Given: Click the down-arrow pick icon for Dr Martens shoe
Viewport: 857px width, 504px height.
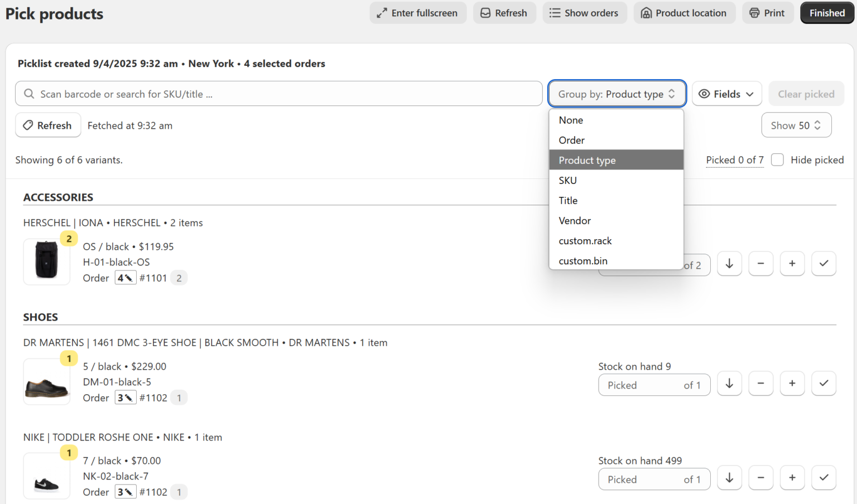Looking at the screenshot, I should 729,384.
